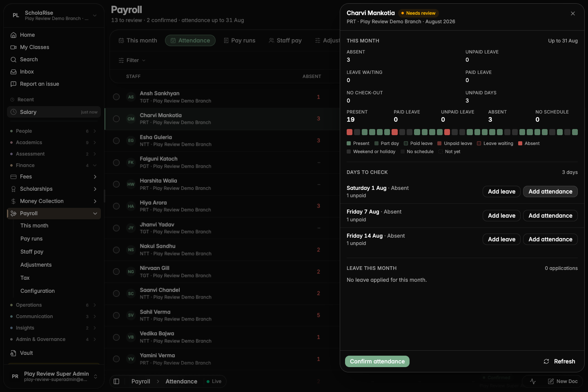The image size is (588, 392).
Task: Close the Charvi Mankotia detail panel
Action: (x=573, y=13)
